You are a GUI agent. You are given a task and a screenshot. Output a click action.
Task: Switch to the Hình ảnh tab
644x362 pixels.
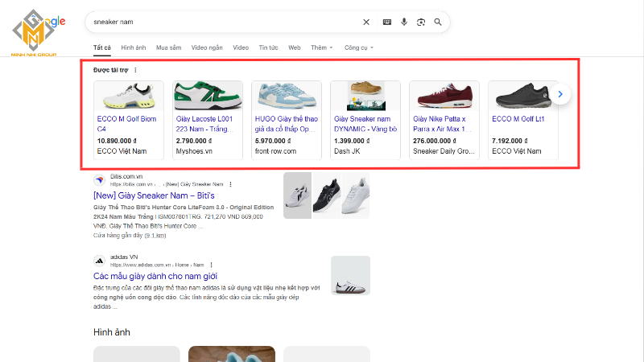(x=134, y=47)
